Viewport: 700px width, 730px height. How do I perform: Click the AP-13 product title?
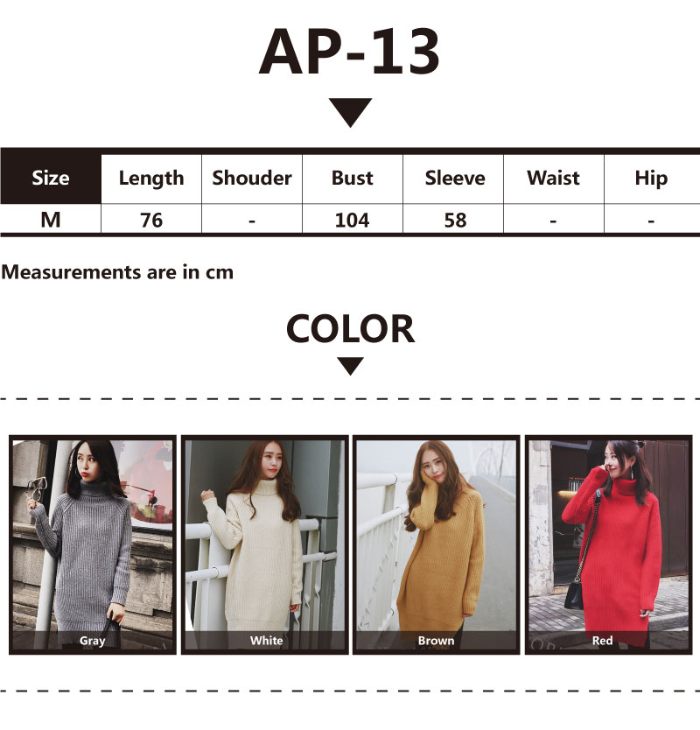[x=349, y=52]
